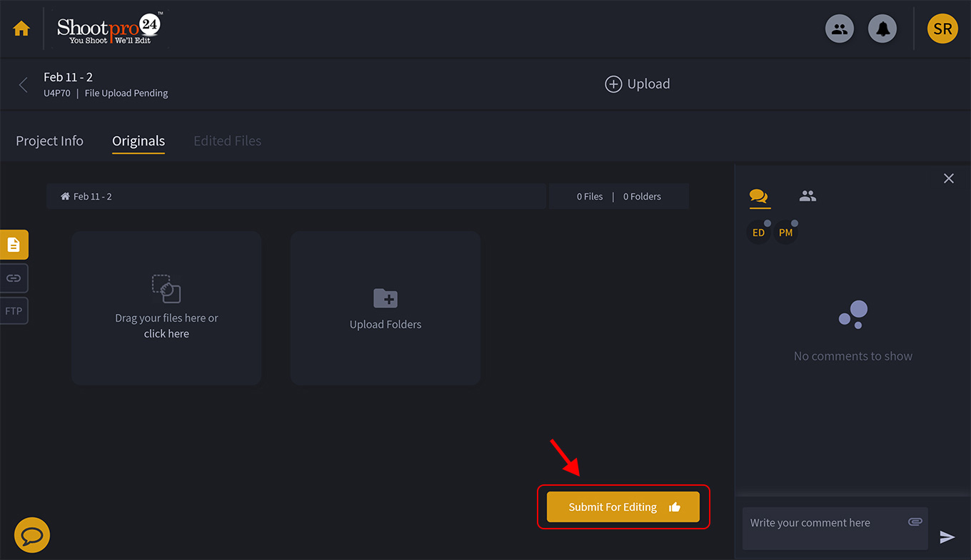971x560 pixels.
Task: Open the Upload menu
Action: pos(638,83)
